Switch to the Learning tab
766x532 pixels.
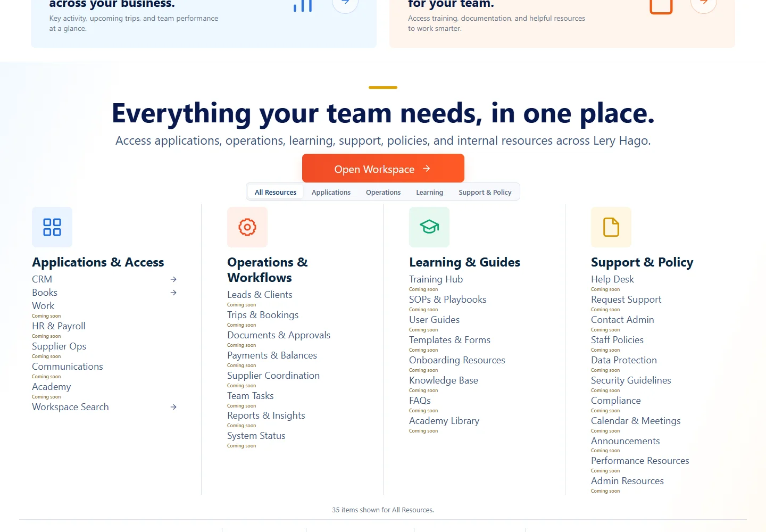429,192
